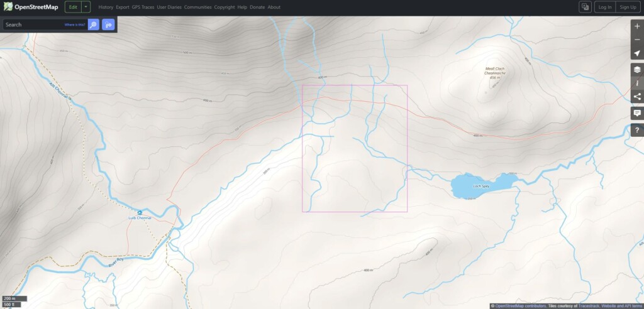
Task: Open the map Layers panel
Action: click(x=637, y=70)
